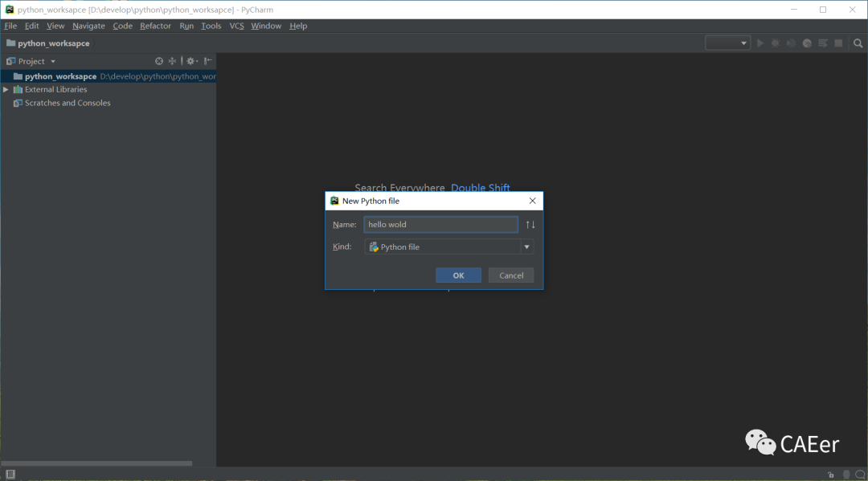The height and width of the screenshot is (481, 868).
Task: Open the VCS menu
Action: 236,26
